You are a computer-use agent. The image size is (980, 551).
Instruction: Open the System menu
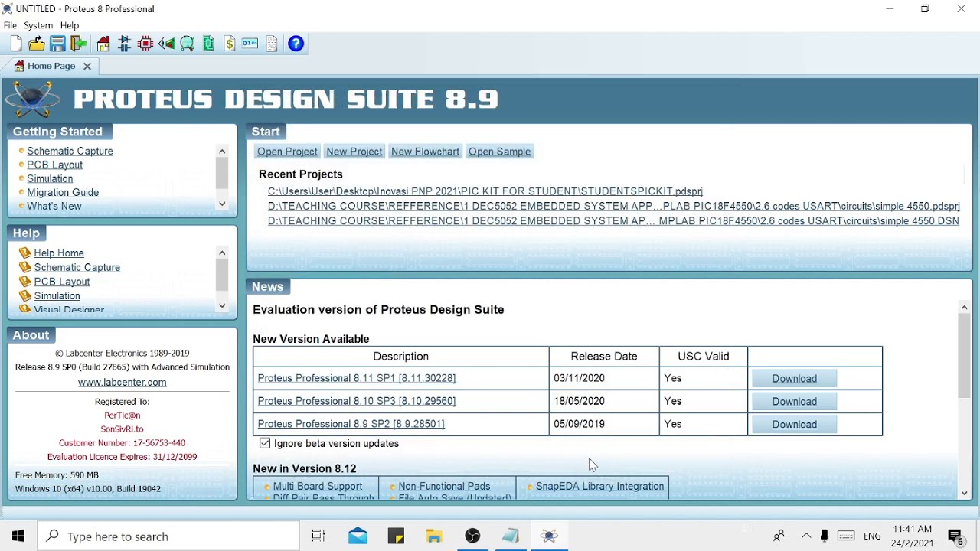click(38, 25)
